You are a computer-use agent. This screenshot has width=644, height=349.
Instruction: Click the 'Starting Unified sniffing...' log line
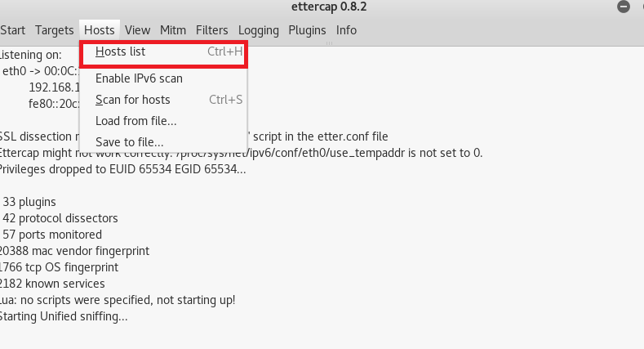63,316
